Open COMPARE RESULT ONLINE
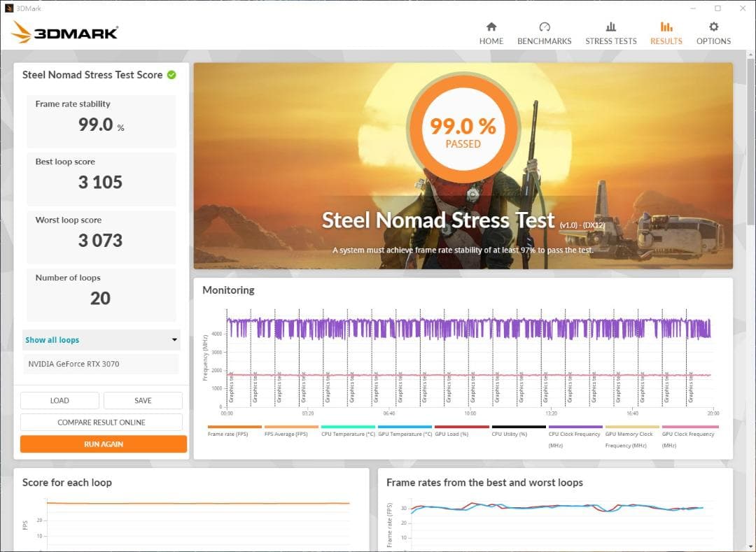756x552 pixels. [102, 423]
